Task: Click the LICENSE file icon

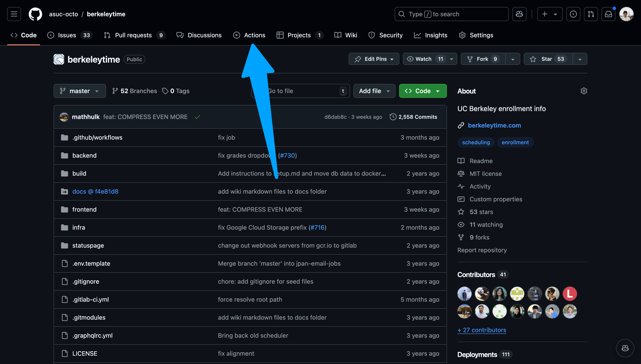Action: 65,353
